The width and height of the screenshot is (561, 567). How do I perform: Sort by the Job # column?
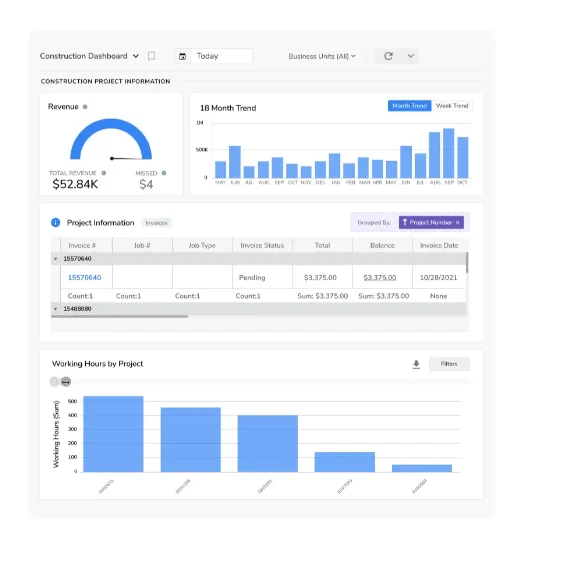(142, 246)
